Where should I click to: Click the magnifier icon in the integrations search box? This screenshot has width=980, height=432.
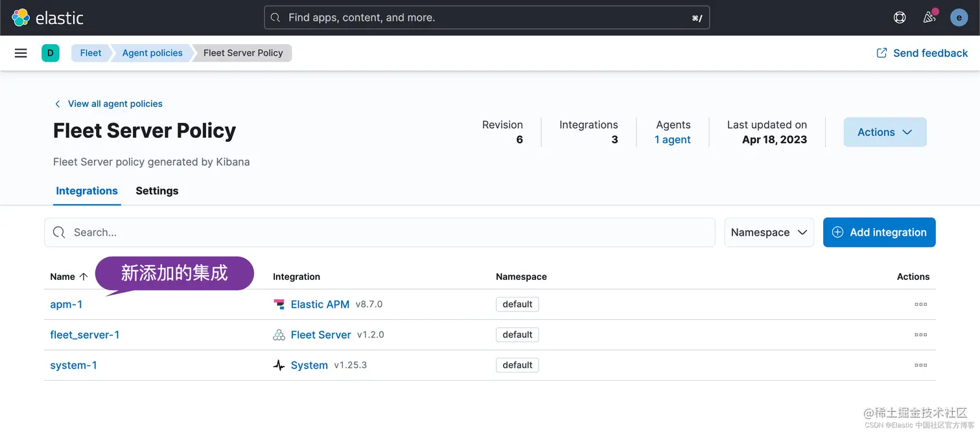(x=59, y=233)
